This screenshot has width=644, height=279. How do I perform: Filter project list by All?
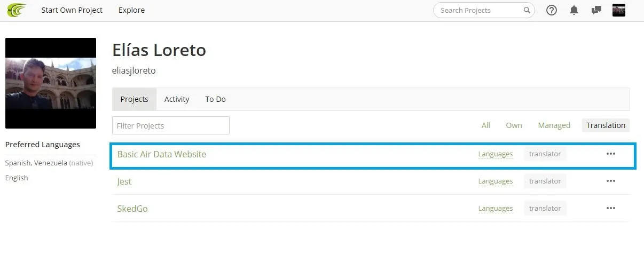tap(485, 125)
